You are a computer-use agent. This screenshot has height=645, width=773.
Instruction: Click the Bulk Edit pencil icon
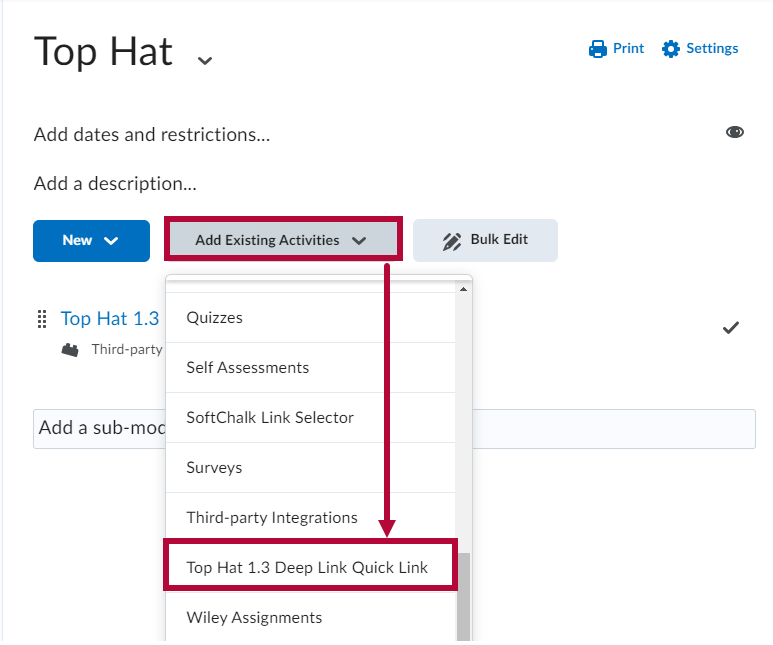(452, 241)
